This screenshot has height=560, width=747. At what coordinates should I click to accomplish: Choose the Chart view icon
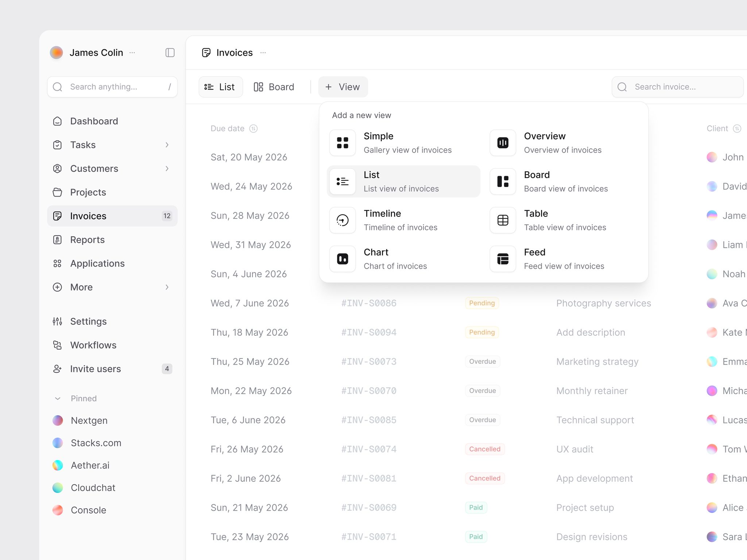coord(342,259)
